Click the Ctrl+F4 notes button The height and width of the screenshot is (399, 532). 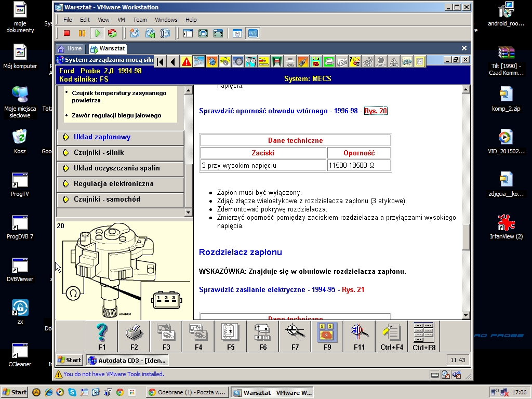pos(392,336)
